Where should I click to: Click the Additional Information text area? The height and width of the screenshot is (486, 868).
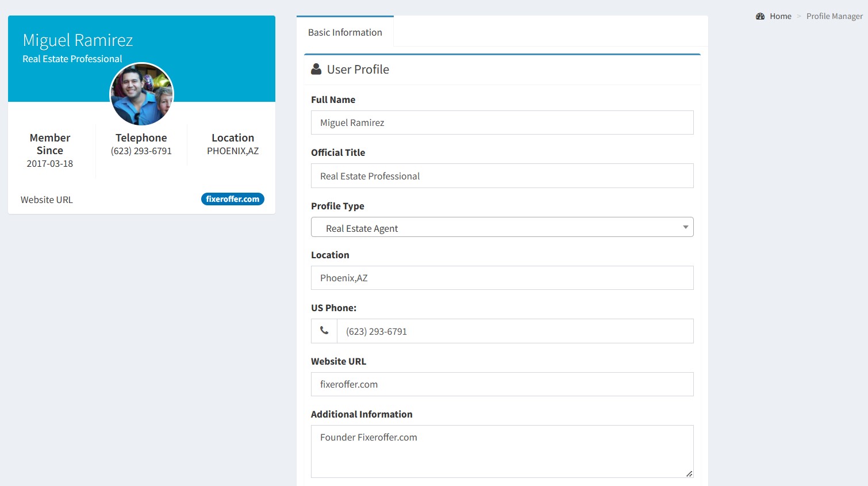[x=502, y=451]
